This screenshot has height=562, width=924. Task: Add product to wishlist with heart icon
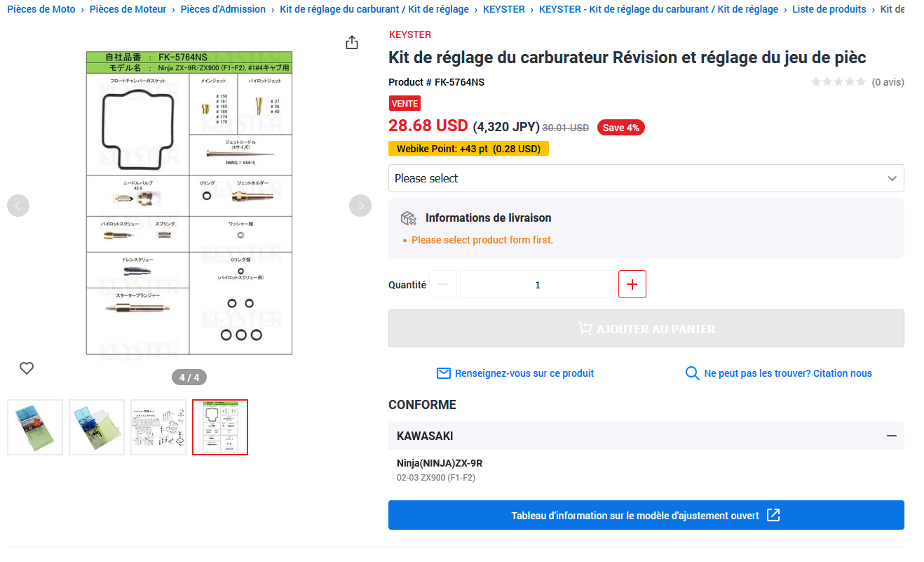click(x=27, y=368)
